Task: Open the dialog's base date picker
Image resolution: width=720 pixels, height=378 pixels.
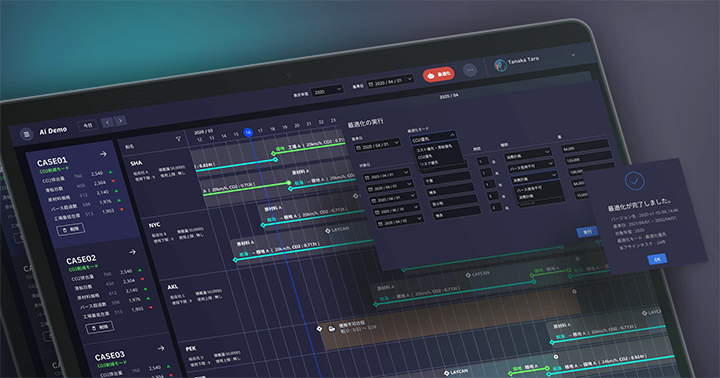Action: pyautogui.click(x=377, y=146)
